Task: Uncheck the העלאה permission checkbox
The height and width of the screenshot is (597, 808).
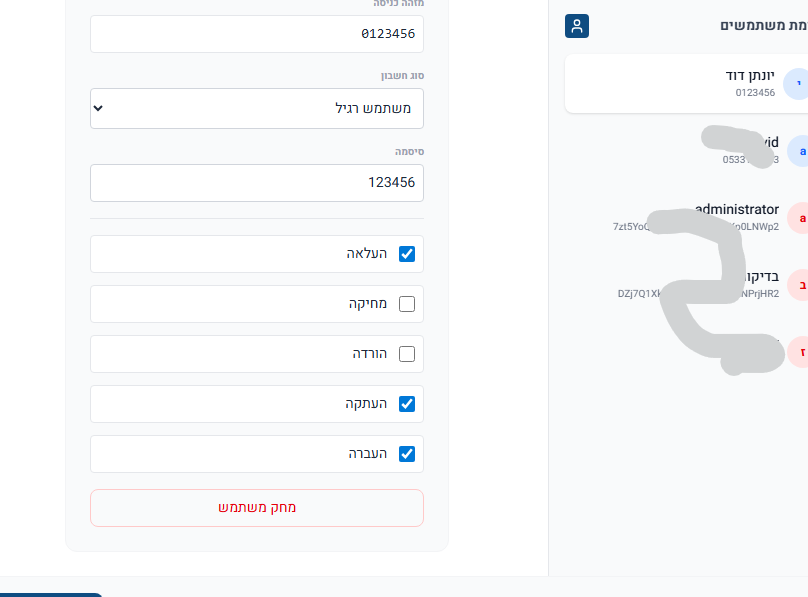Action: (x=407, y=254)
